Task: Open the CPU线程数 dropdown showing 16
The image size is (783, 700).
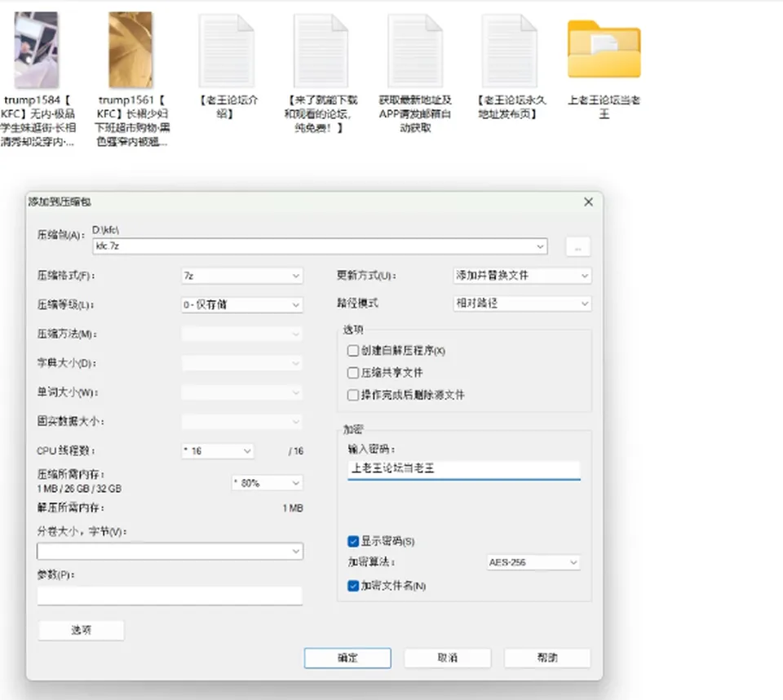Action: [217, 451]
